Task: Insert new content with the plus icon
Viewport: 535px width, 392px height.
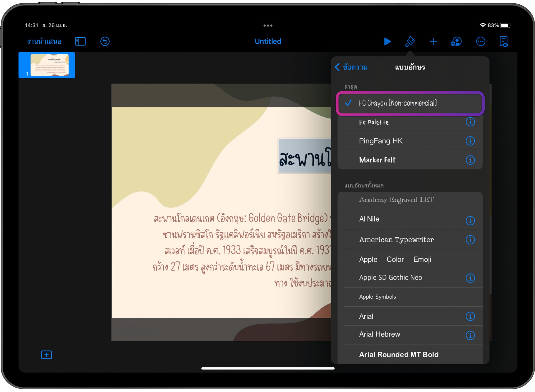Action: point(433,42)
